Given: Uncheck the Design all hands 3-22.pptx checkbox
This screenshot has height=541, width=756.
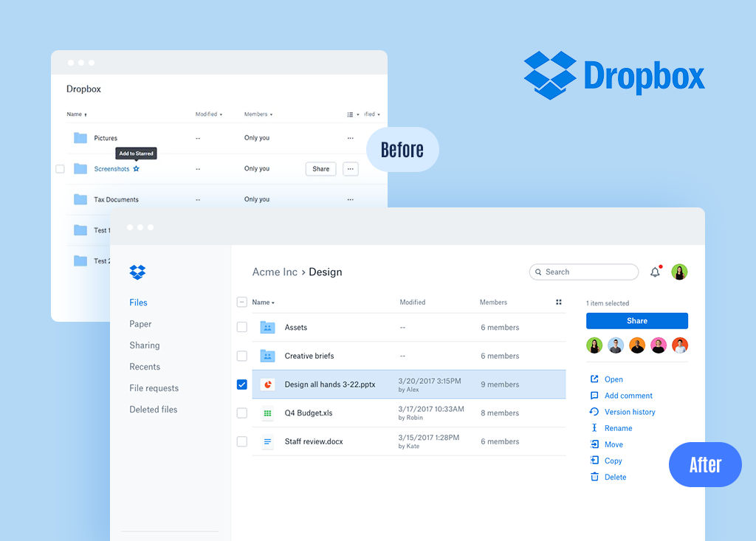Looking at the screenshot, I should point(242,385).
